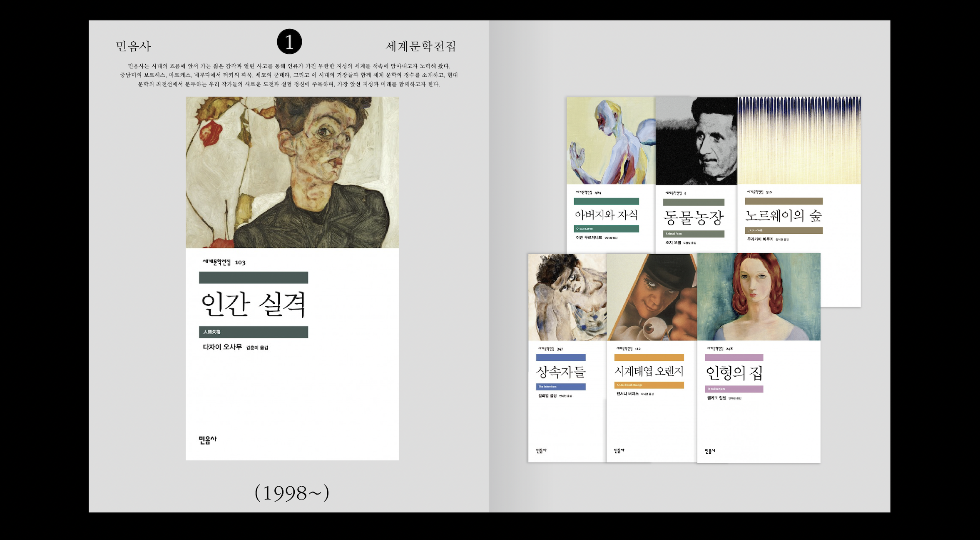Click the large 인간 실격 book cover

(x=292, y=278)
